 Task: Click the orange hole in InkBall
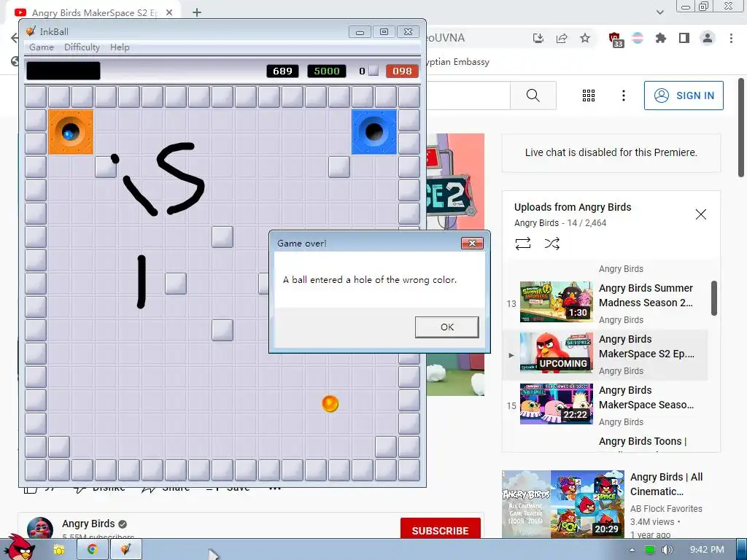point(71,132)
